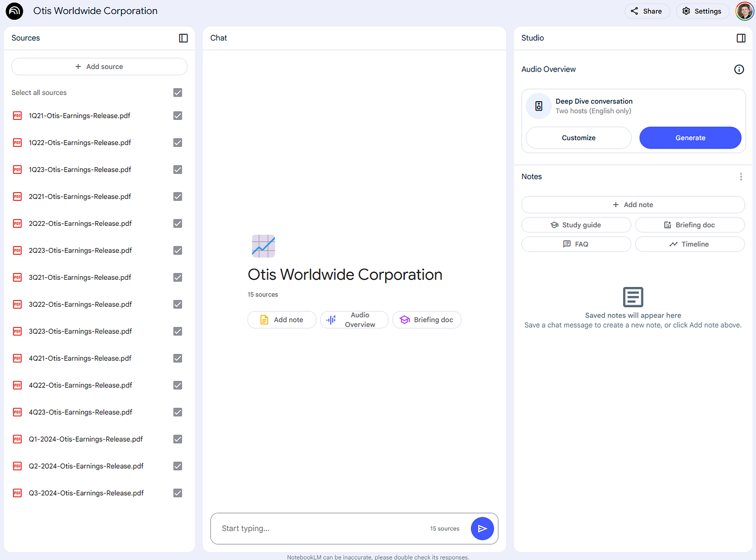Open Q1-2024-Otis-Earnings-Release.pdf source
Viewport: 756px width, 560px height.
pyautogui.click(x=86, y=440)
